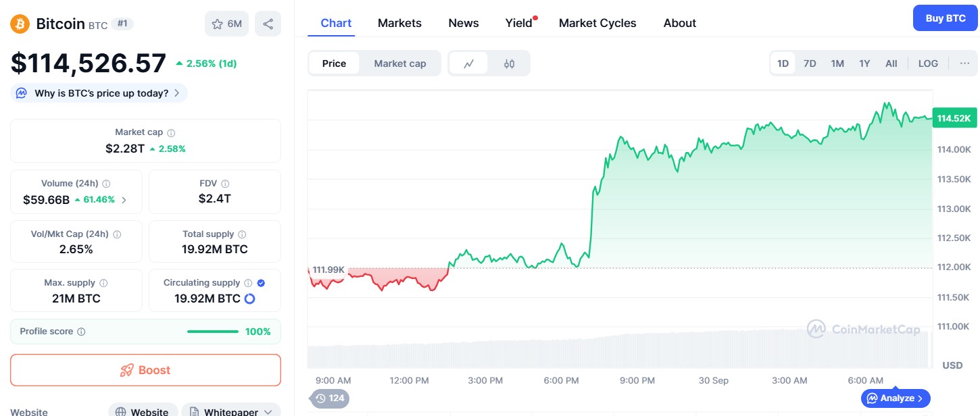Click the Bitcoin logo icon

20,24
